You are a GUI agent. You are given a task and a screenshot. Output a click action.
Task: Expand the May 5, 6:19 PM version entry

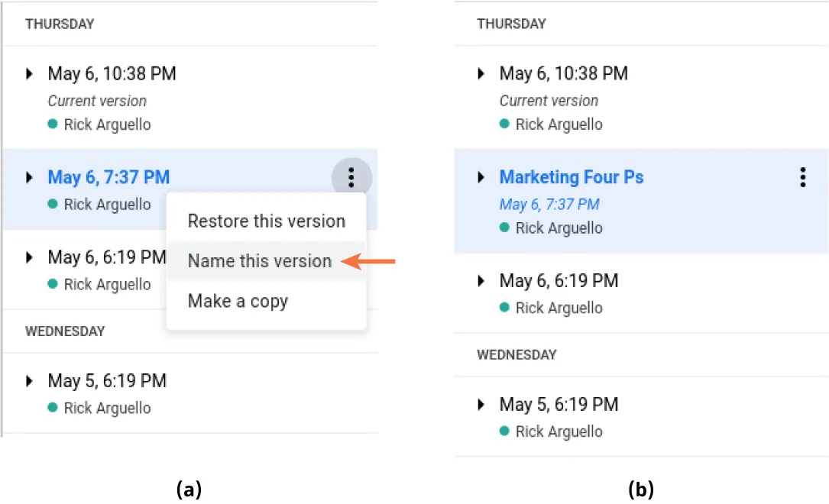pyautogui.click(x=29, y=380)
